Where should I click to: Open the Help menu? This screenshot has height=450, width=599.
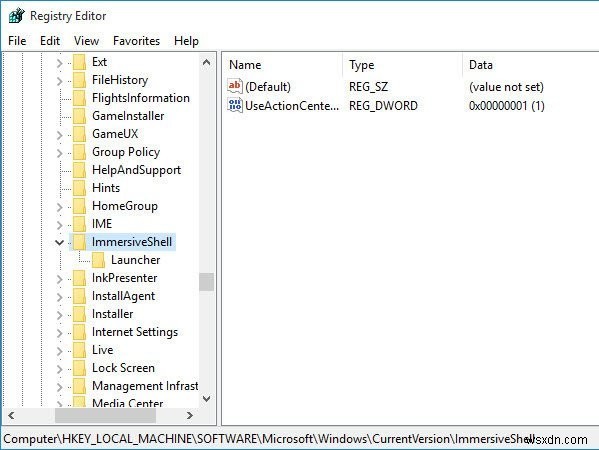click(x=186, y=40)
